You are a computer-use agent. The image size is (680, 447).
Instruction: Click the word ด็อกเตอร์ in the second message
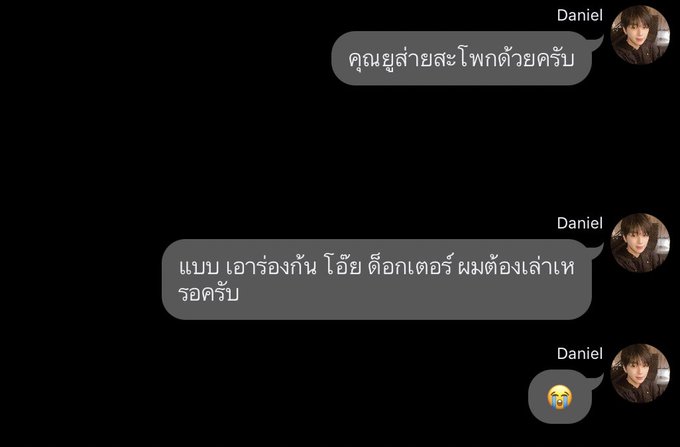(x=410, y=266)
